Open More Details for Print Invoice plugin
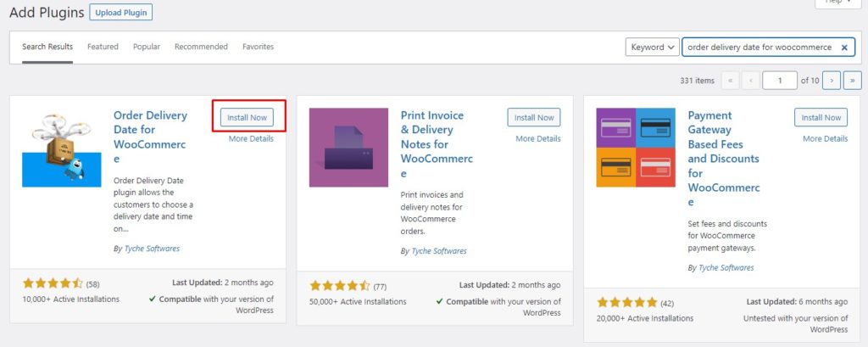The image size is (868, 347). pos(538,138)
